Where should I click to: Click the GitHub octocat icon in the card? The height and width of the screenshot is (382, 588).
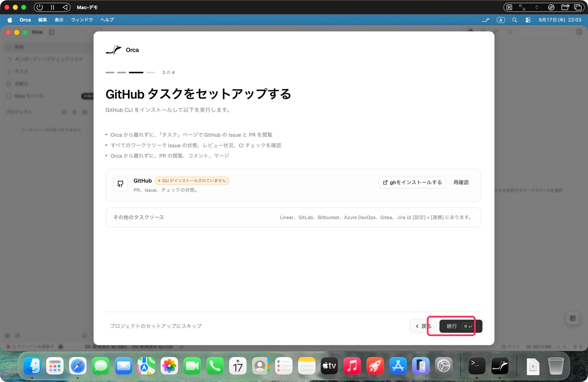point(120,184)
